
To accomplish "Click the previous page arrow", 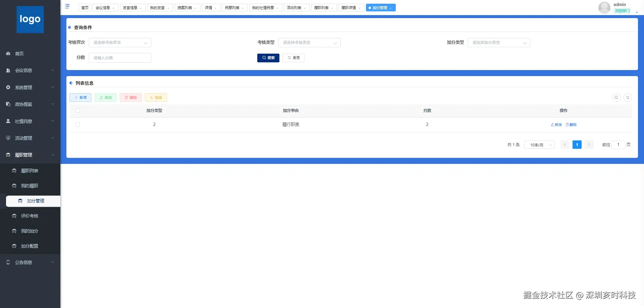I will (565, 145).
